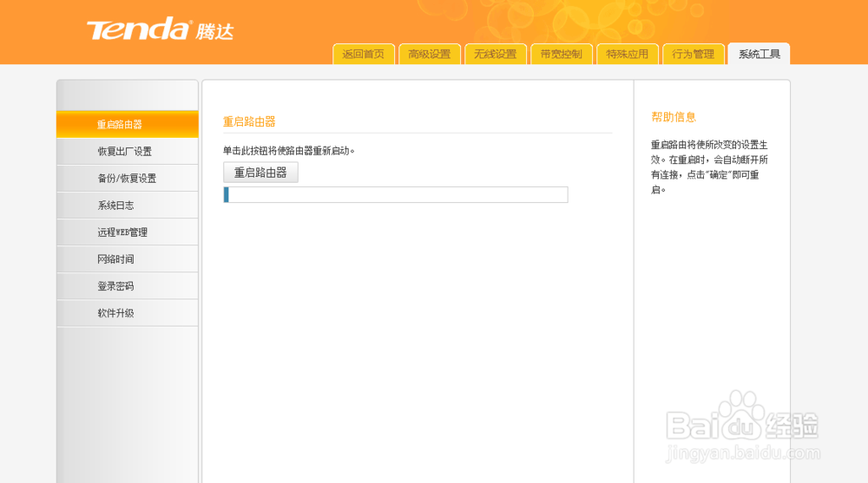This screenshot has width=868, height=483.
Task: Open 备份/恢复设置 sidebar item
Action: (128, 178)
